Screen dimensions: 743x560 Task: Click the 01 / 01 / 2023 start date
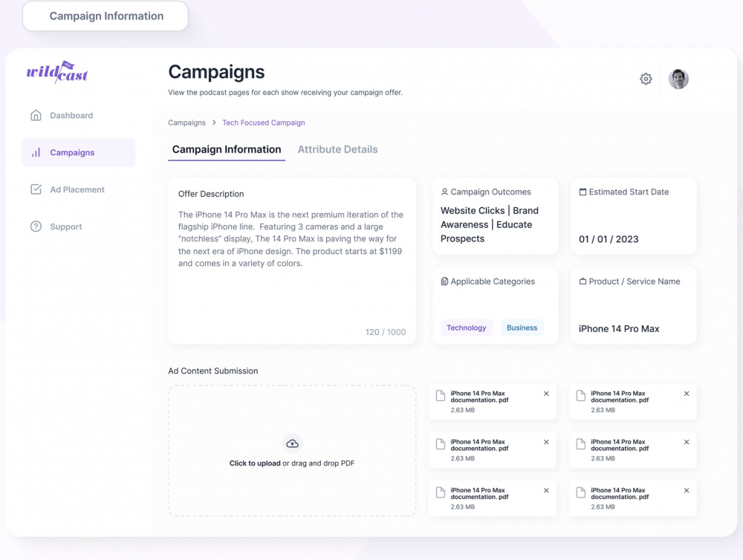[609, 239]
